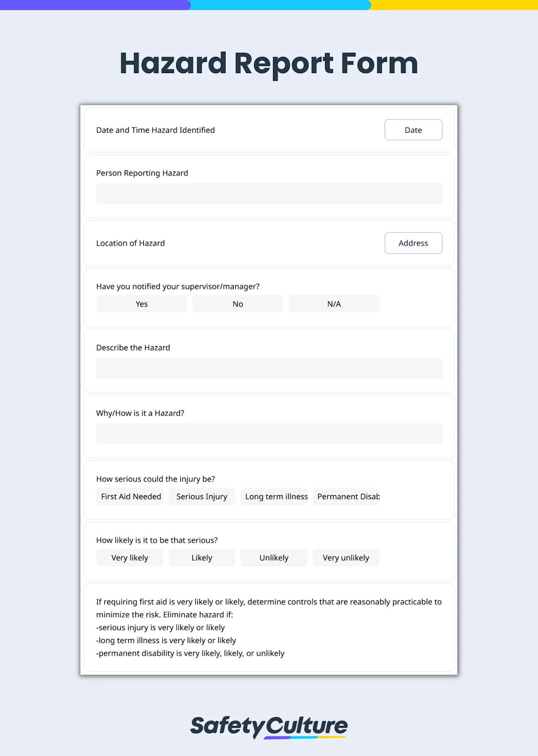The width and height of the screenshot is (538, 756).
Task: Choose Very unlikely likelihood option
Action: (346, 557)
